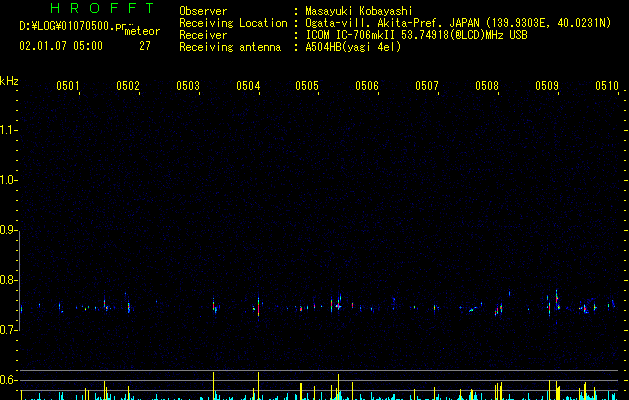
Task: Click the 0507 time marker
Action: coord(427,85)
